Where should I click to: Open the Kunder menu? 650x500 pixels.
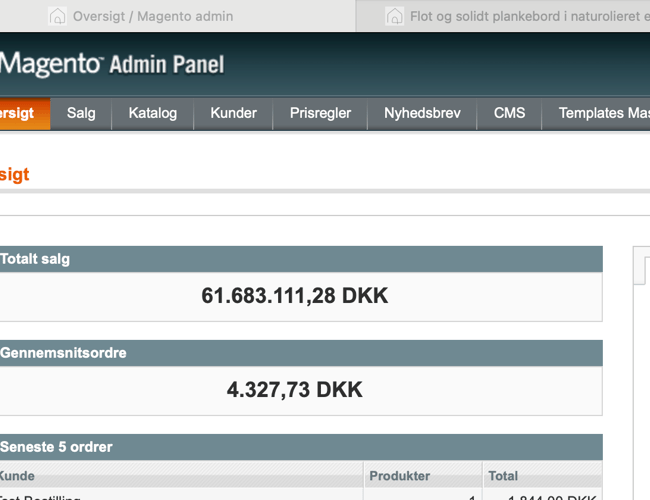click(233, 113)
